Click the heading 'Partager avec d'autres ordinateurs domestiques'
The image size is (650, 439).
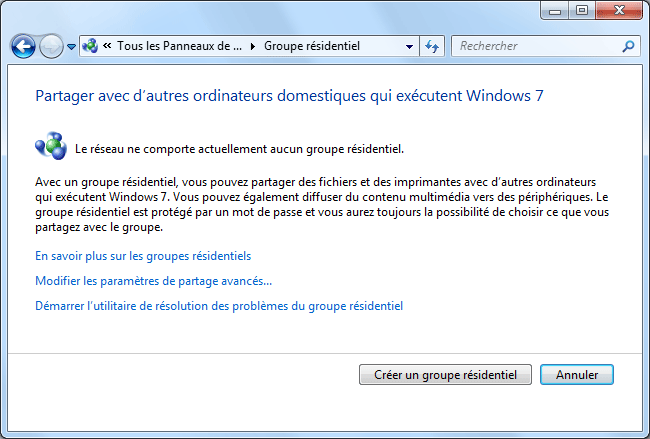pos(289,96)
